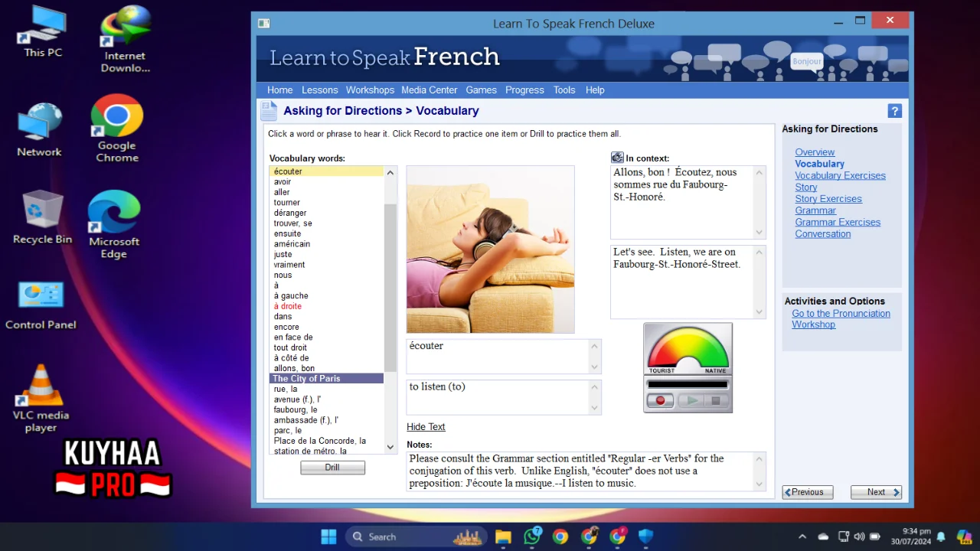
Task: Open the Conversation link
Action: pos(822,234)
